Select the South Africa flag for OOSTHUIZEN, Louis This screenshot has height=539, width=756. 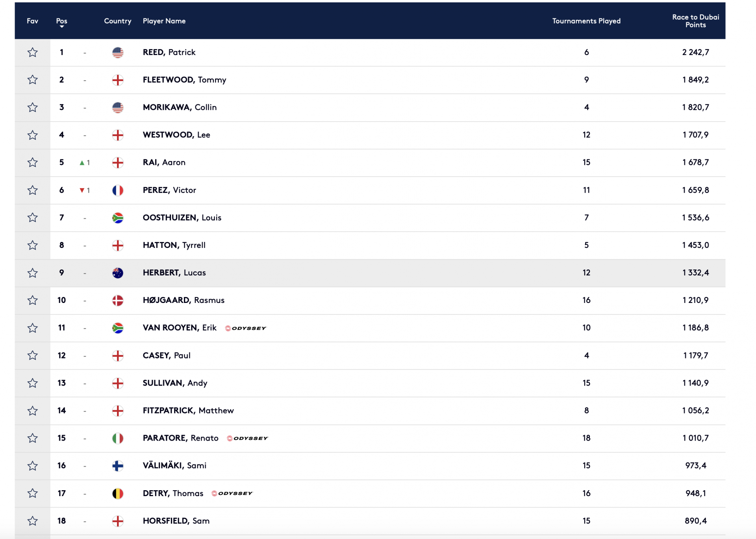point(118,218)
